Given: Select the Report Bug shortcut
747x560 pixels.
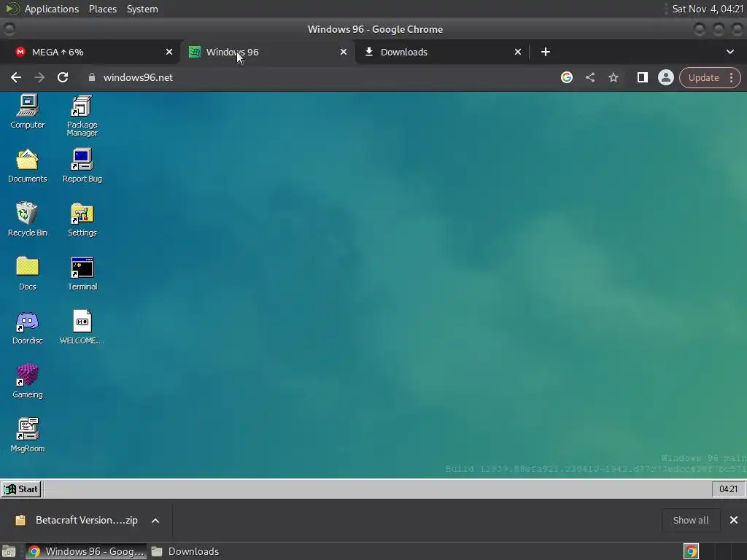Looking at the screenshot, I should (x=82, y=166).
